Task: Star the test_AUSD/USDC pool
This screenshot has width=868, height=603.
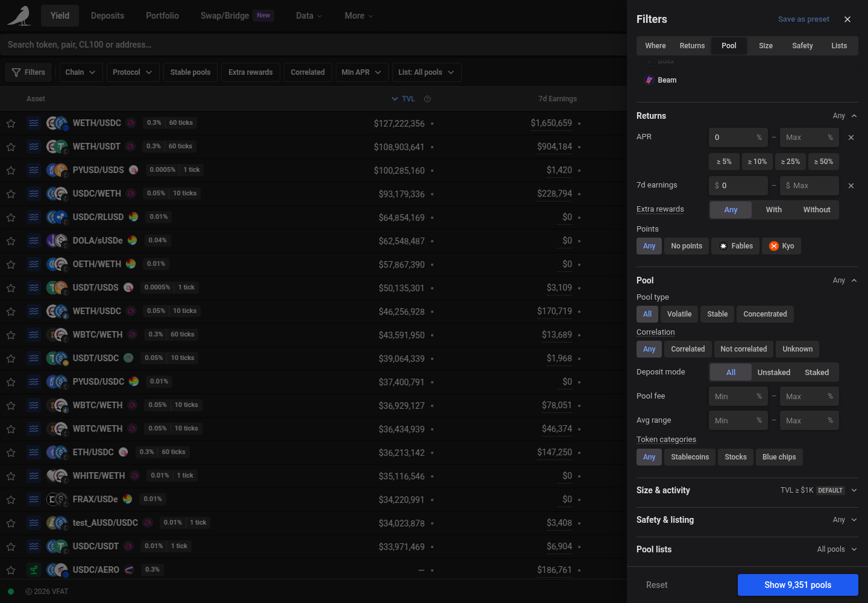Action: pyautogui.click(x=11, y=523)
